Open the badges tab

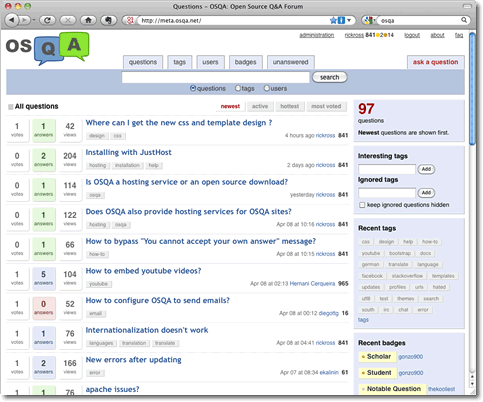(x=246, y=62)
